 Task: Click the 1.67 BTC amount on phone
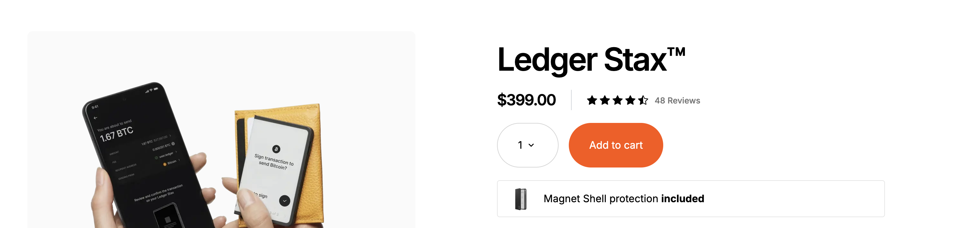(x=116, y=134)
